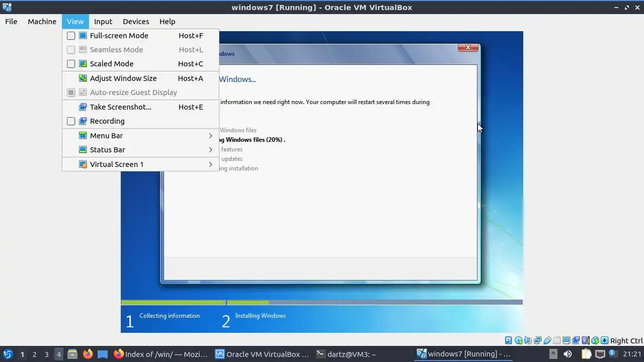This screenshot has width=644, height=362.
Task: Open the Help menu
Action: [x=167, y=22]
